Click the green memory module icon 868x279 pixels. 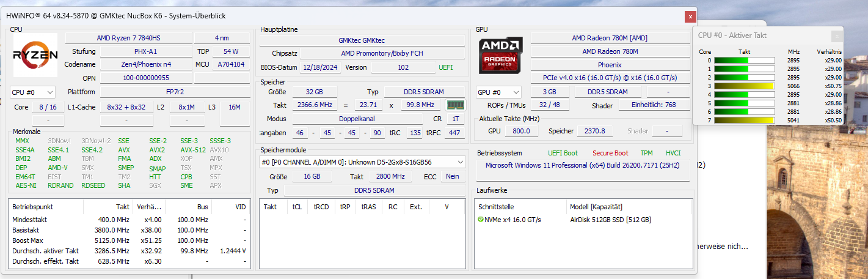coord(455,105)
